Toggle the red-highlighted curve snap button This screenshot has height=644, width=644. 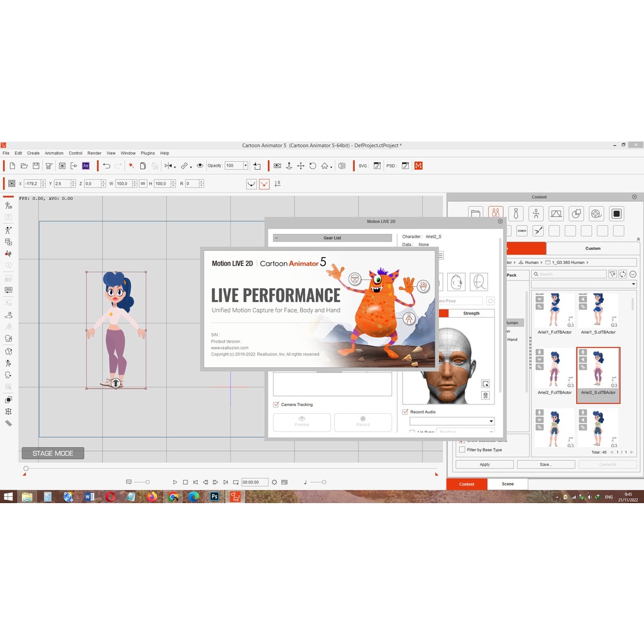click(265, 184)
